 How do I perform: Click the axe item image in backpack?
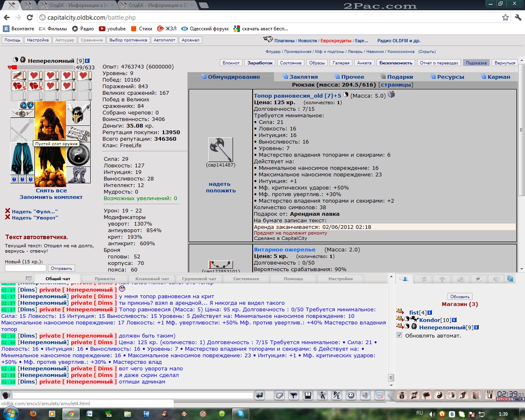click(221, 149)
